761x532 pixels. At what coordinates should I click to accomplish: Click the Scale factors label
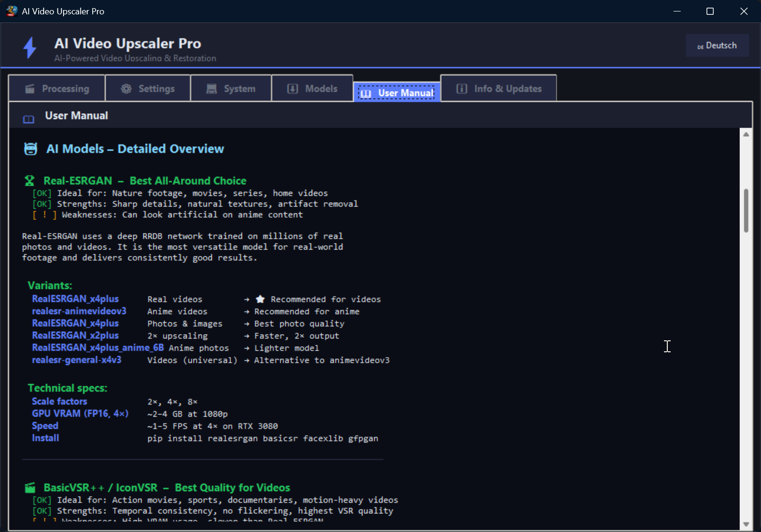[59, 402]
